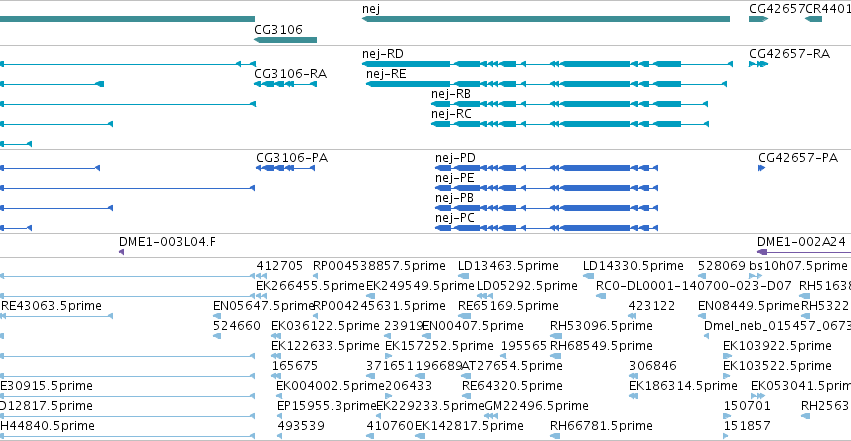The image size is (851, 441).
Task: Click the RC0-DL0001-140700-023-D07 entry
Action: point(694,286)
